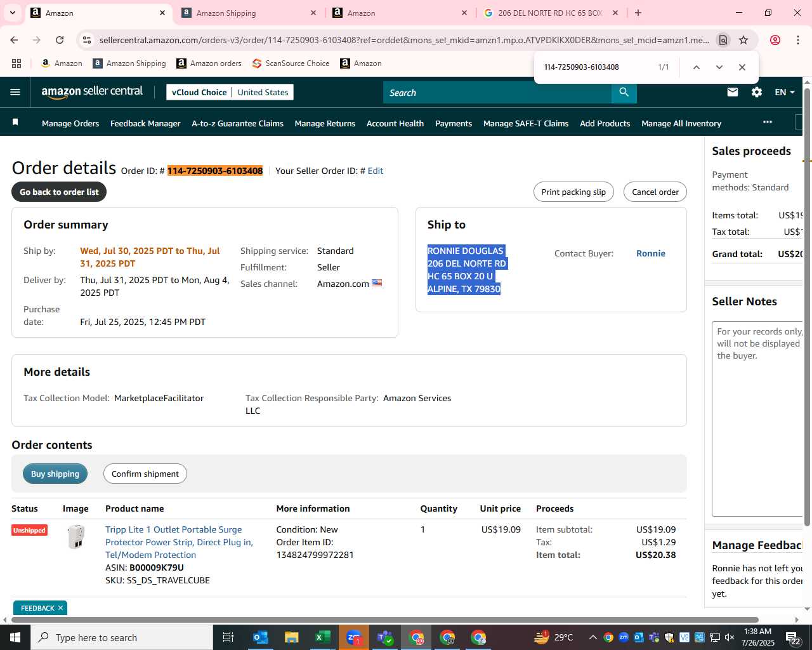This screenshot has width=812, height=650.
Task: Open the Seller Central hamburger menu
Action: tap(15, 92)
